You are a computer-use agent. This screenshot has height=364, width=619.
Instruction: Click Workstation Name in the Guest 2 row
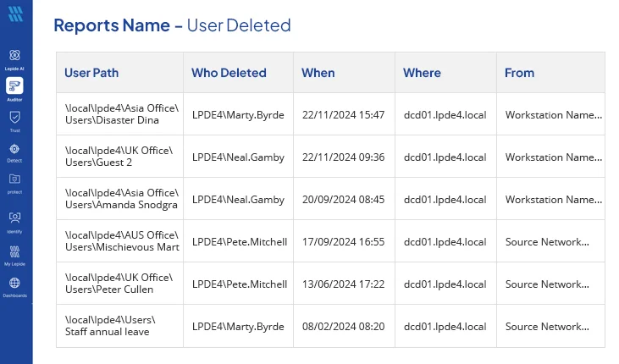[554, 157]
